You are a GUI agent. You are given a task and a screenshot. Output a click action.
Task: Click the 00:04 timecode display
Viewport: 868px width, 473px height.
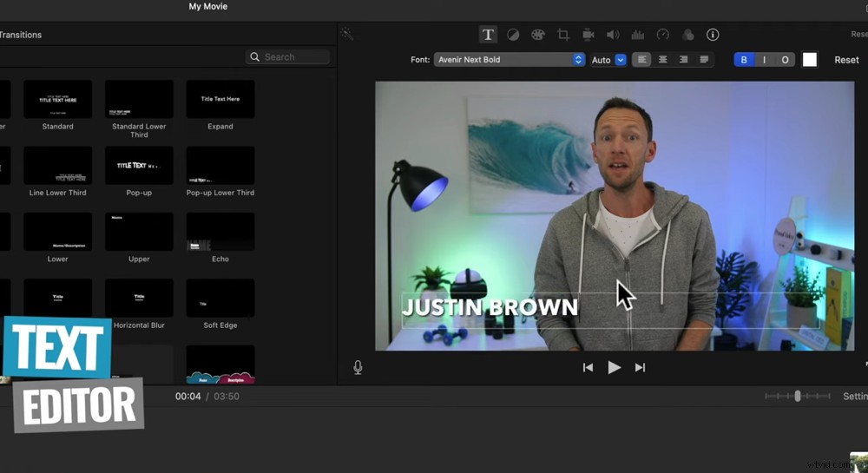pyautogui.click(x=187, y=397)
